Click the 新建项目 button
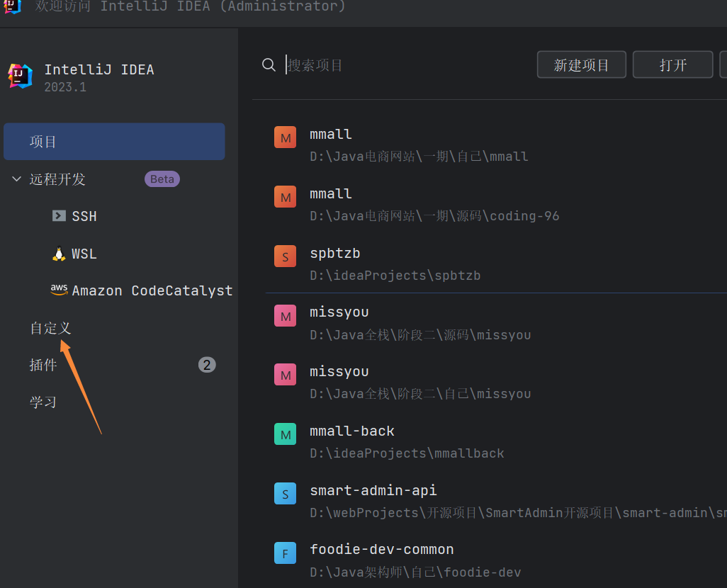Image resolution: width=727 pixels, height=588 pixels. pyautogui.click(x=582, y=64)
